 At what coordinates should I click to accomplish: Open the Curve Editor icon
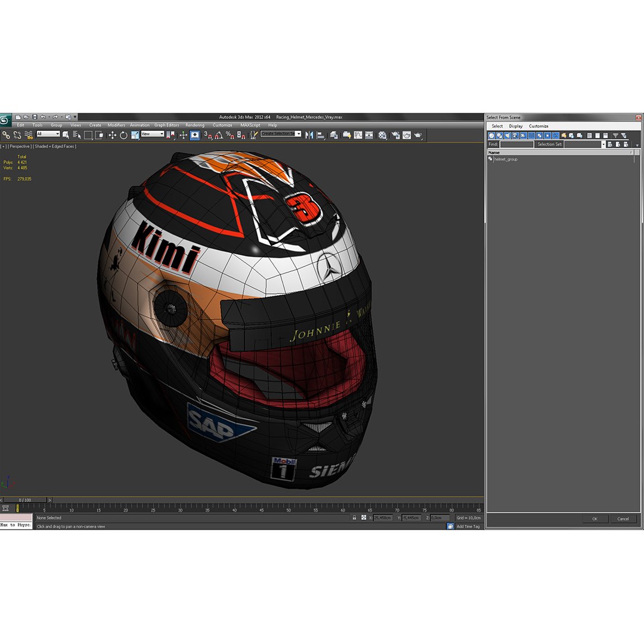tap(358, 135)
